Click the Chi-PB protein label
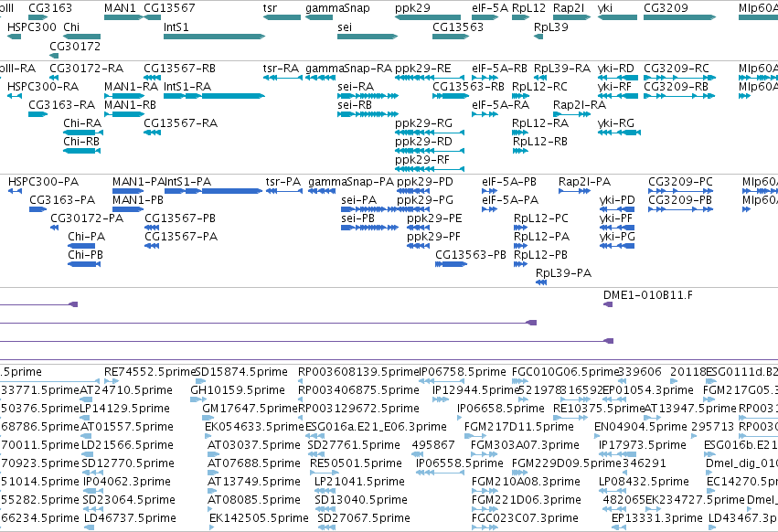This screenshot has height=532, width=778. (x=85, y=255)
